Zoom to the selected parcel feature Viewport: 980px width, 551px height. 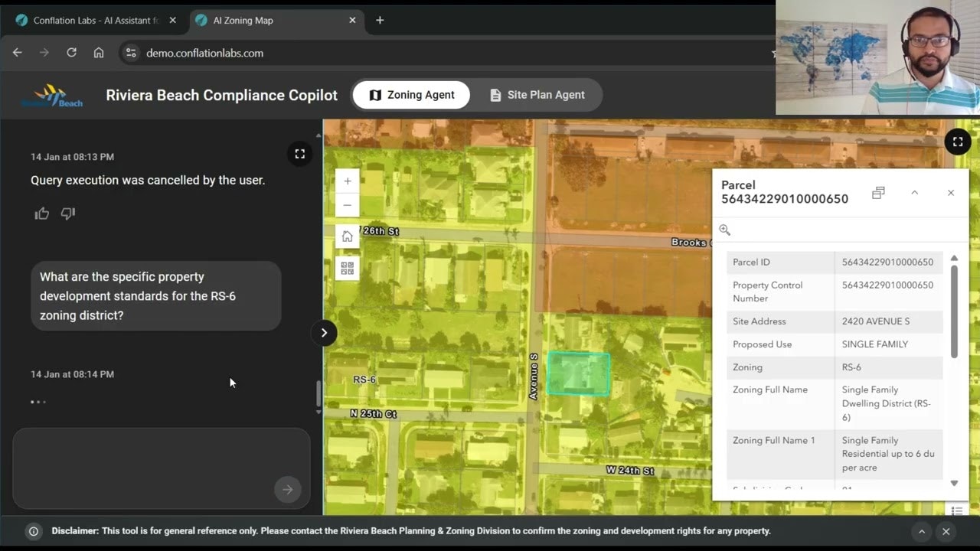tap(725, 230)
